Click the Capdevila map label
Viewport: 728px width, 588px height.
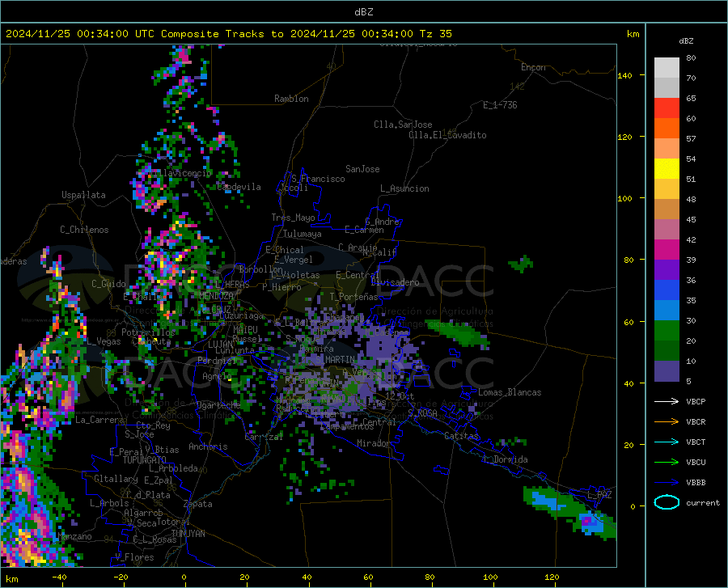(239, 187)
